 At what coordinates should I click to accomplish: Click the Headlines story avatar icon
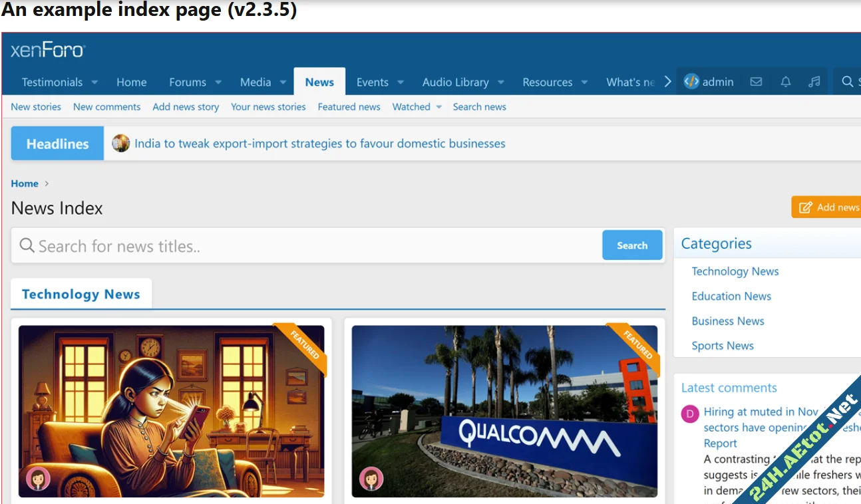(120, 144)
